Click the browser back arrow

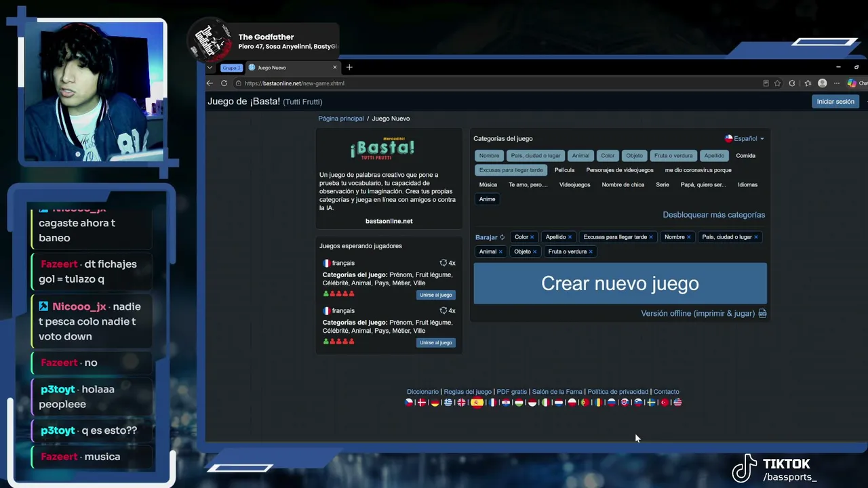(210, 83)
